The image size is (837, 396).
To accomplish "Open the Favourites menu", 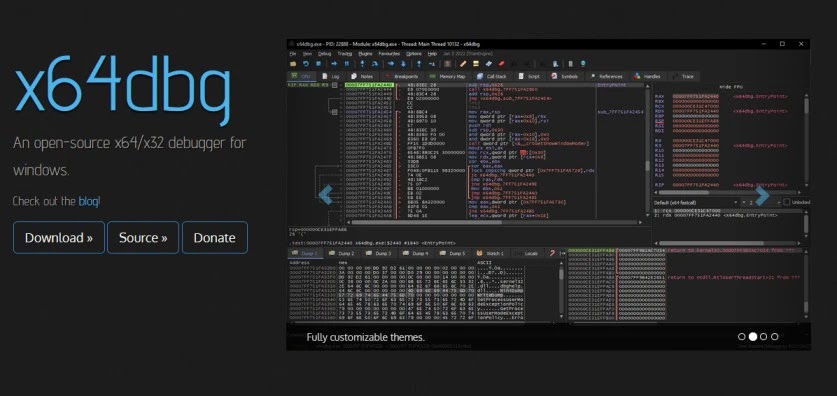I will [x=389, y=54].
